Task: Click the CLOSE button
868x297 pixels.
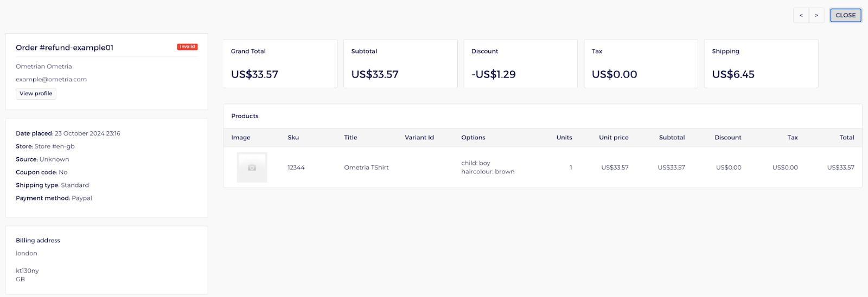Action: 845,15
